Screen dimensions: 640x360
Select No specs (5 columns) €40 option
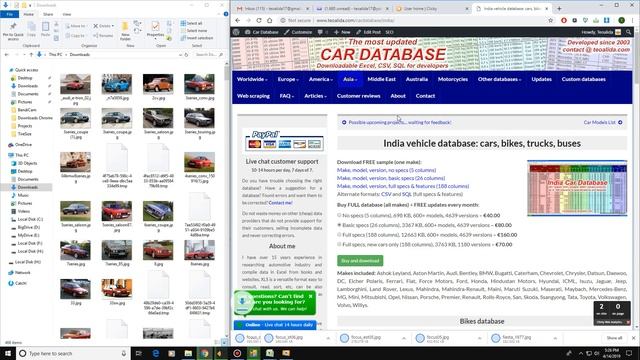[339, 215]
